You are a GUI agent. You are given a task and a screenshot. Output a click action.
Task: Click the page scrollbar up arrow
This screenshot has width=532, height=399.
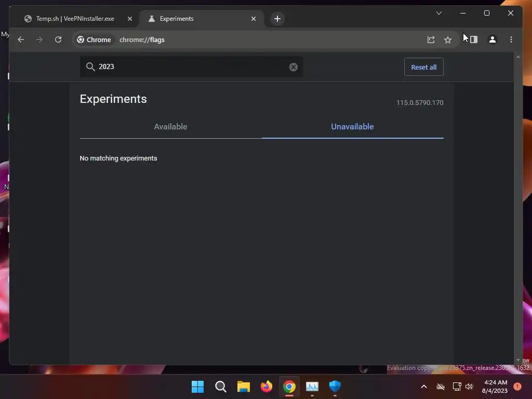(518, 57)
